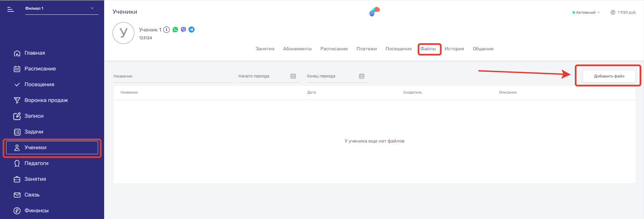Click the ruble balance icon

(x=613, y=12)
